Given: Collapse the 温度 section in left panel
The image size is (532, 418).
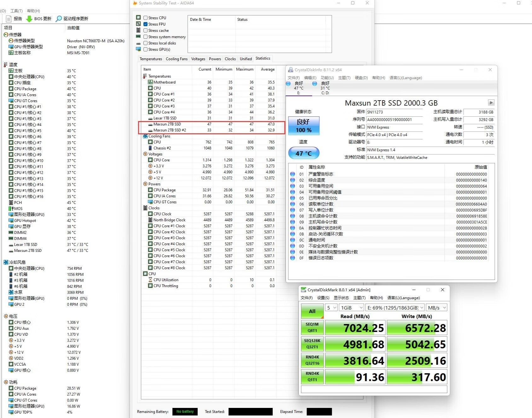Looking at the screenshot, I should (5, 65).
